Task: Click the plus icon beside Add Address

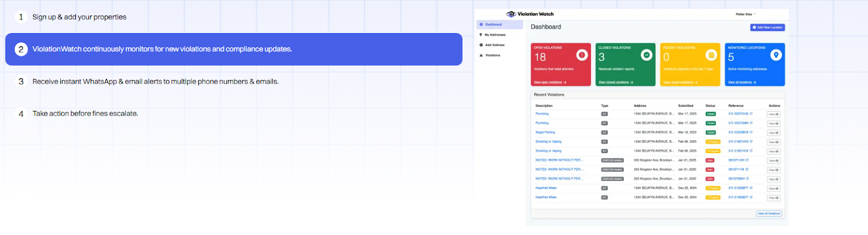Action: tap(481, 45)
